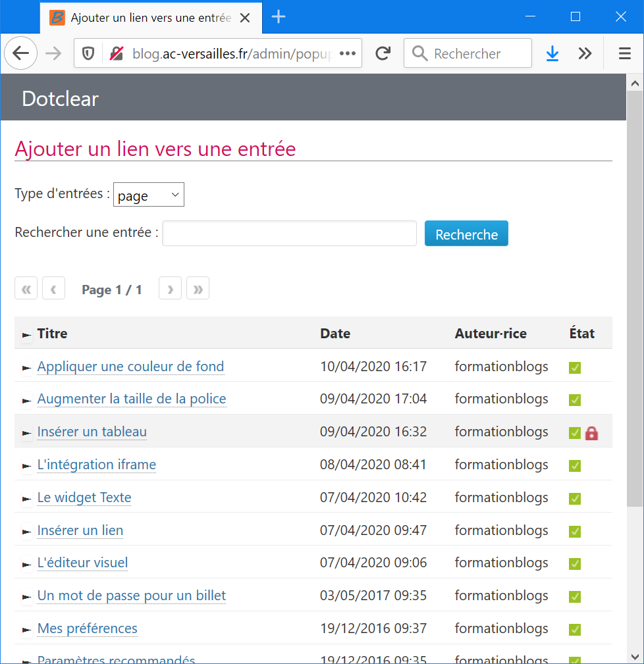
Task: Open page actions three-dot menu
Action: [x=347, y=54]
